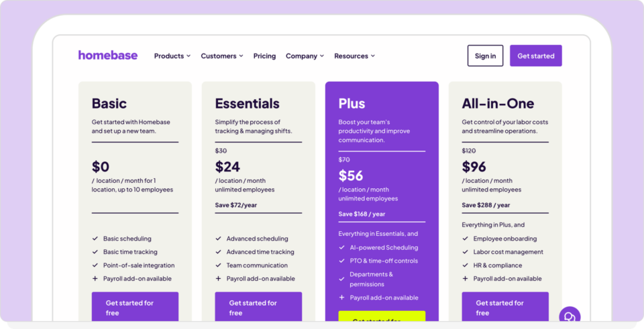Expand the Customers dropdown menu
The height and width of the screenshot is (329, 644).
pos(222,56)
